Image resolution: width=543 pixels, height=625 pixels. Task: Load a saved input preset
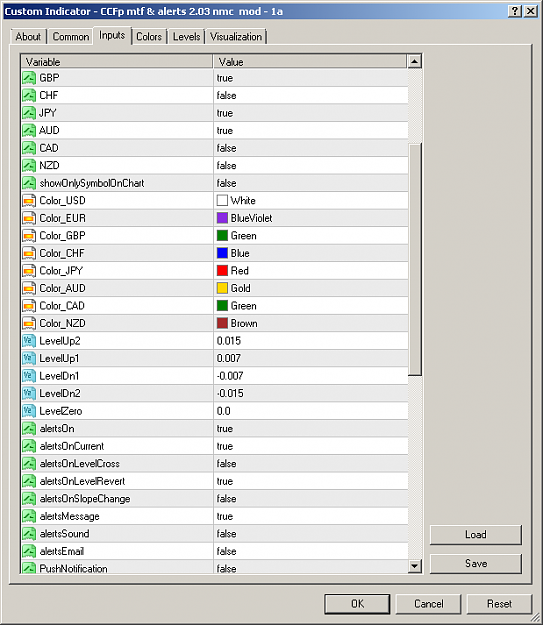[x=476, y=535]
